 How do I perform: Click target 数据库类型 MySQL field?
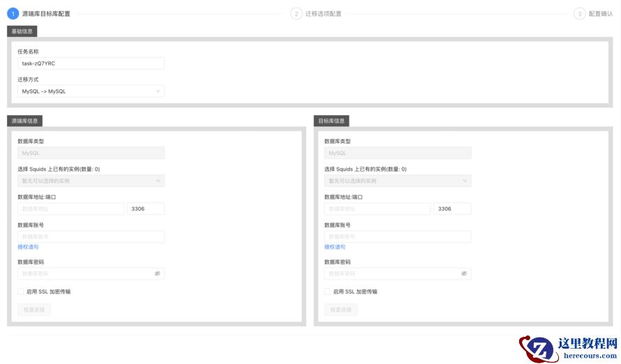[398, 153]
